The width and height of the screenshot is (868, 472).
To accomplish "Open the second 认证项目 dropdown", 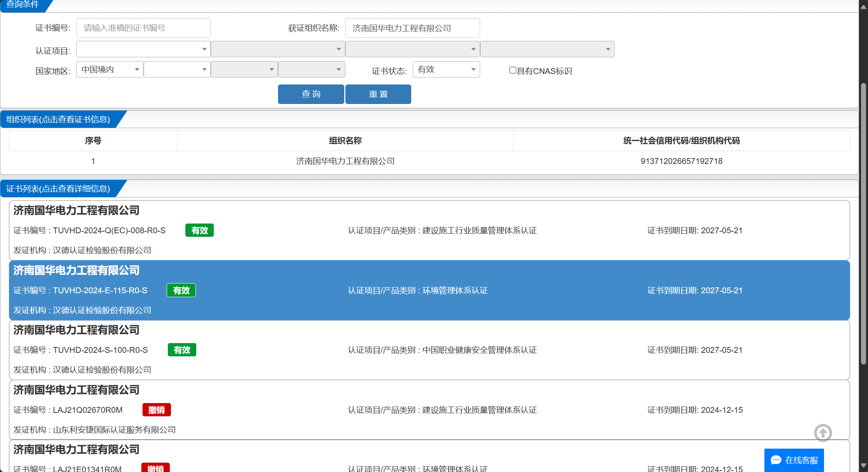I will (278, 49).
